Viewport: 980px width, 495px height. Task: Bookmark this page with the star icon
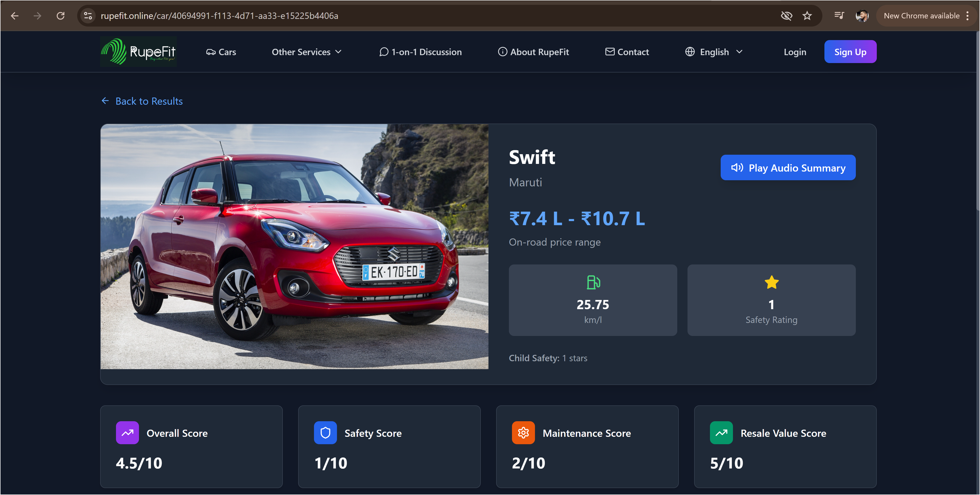(807, 16)
